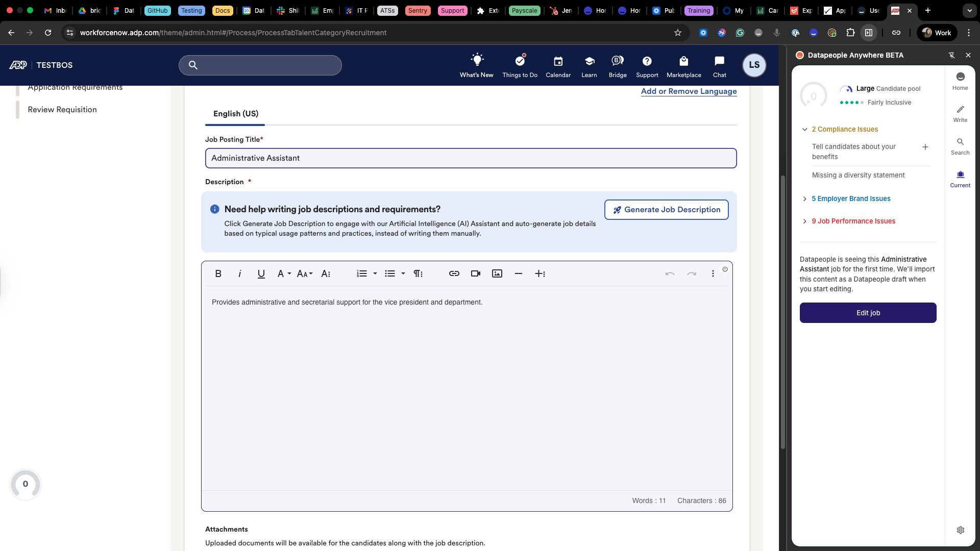Screen dimensions: 980x551
Task: Insert a horizontal line in the editor
Action: pos(518,274)
